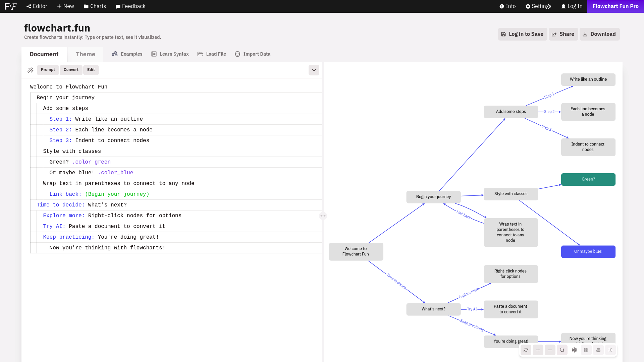Open Editor from top navigation
Screen dimensions: 644x362
tap(37, 6)
